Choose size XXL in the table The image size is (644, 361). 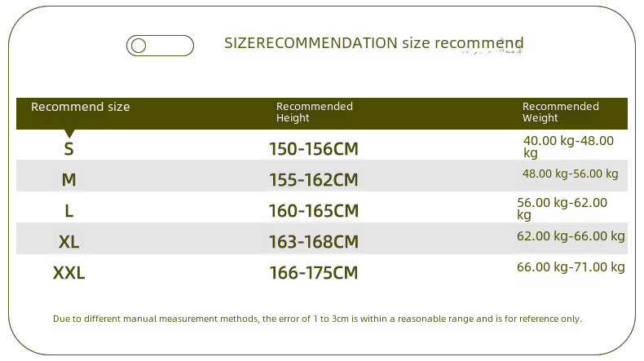pos(68,273)
